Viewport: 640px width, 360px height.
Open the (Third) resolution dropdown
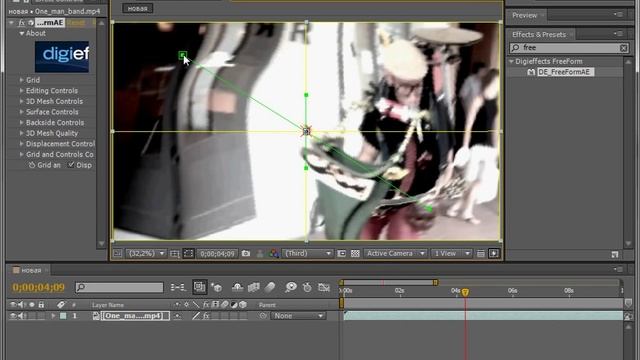307,253
